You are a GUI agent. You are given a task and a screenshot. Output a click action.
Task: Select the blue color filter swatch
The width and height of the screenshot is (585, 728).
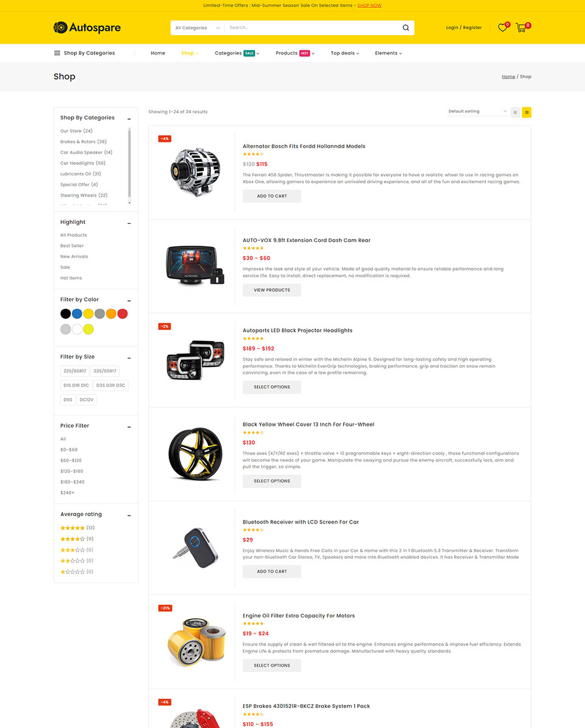point(77,314)
